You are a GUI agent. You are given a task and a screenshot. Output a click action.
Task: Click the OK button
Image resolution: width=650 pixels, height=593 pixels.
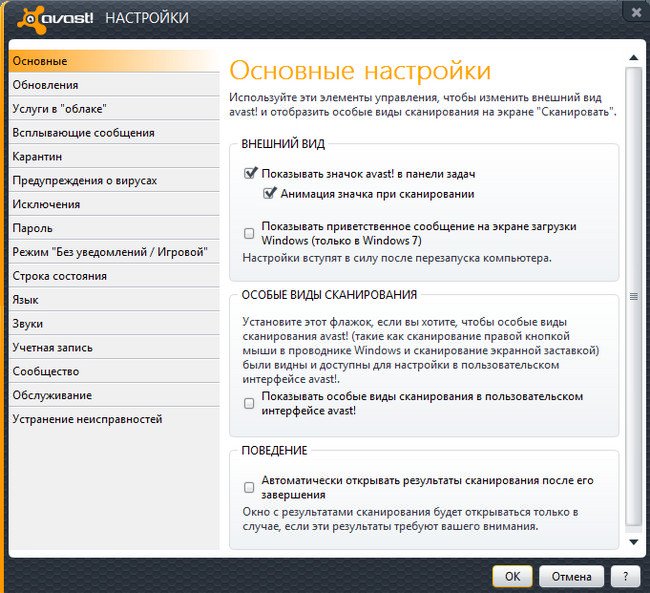click(512, 576)
